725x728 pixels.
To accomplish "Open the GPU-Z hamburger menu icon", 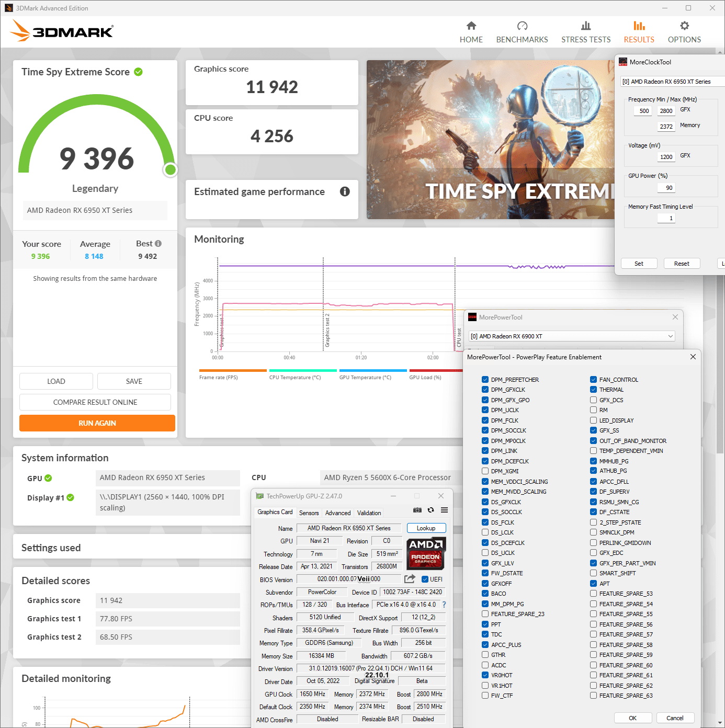I will click(444, 510).
